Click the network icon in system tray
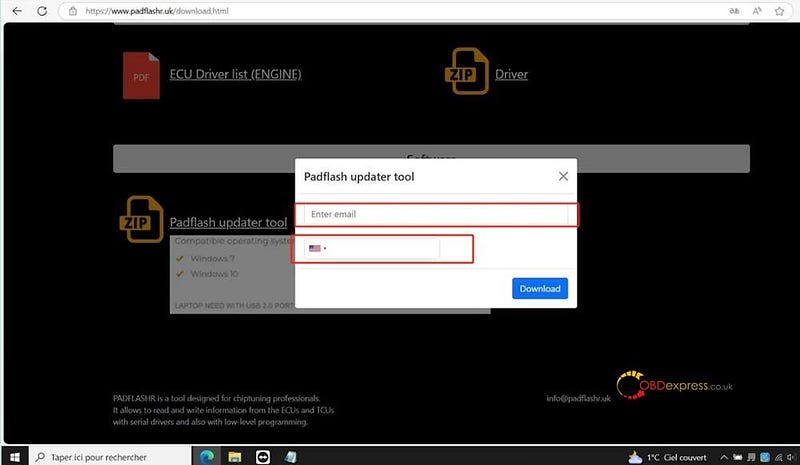The image size is (800, 465). 778,457
